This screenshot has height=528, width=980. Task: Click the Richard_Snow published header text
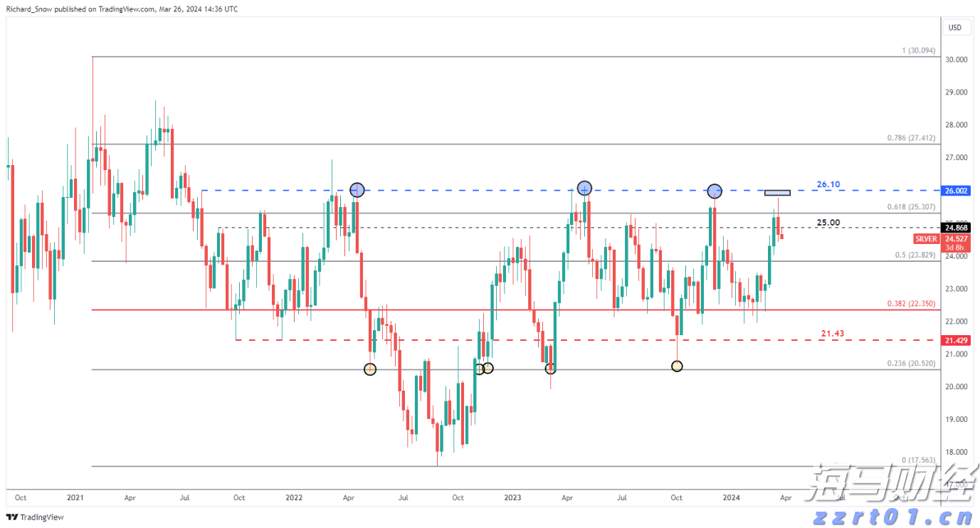[x=122, y=9]
